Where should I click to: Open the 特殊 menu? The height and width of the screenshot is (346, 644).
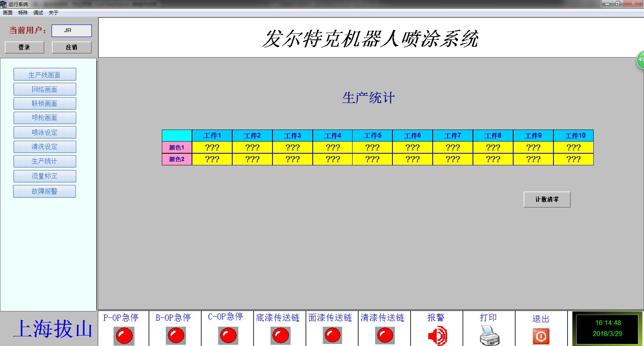[x=23, y=13]
